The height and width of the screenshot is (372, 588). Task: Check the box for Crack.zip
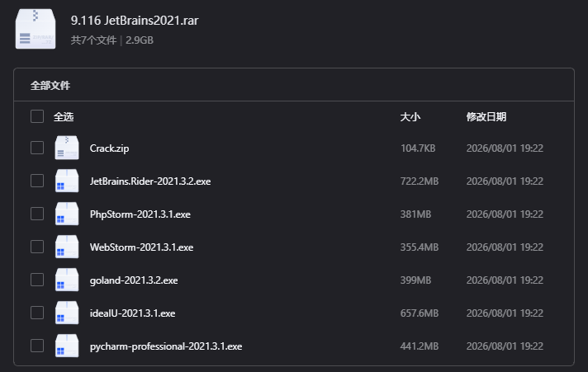click(37, 148)
